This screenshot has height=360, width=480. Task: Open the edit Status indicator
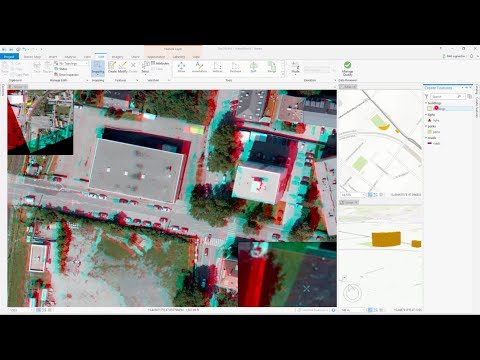(x=61, y=69)
